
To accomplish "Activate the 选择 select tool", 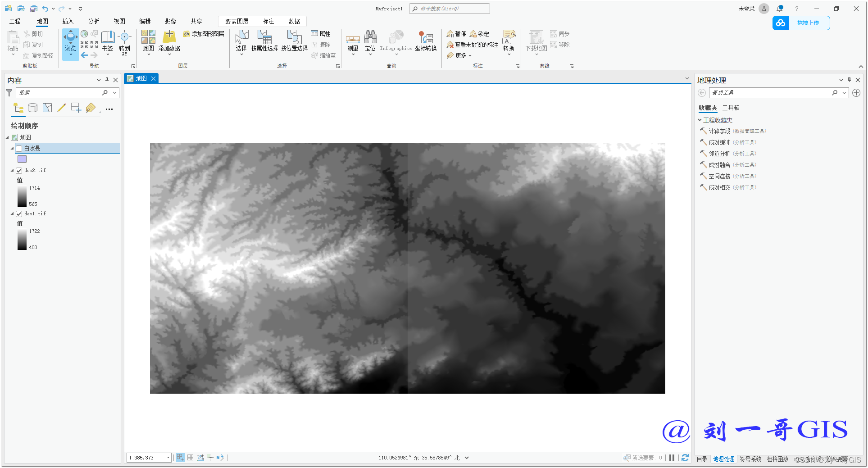I will (241, 42).
